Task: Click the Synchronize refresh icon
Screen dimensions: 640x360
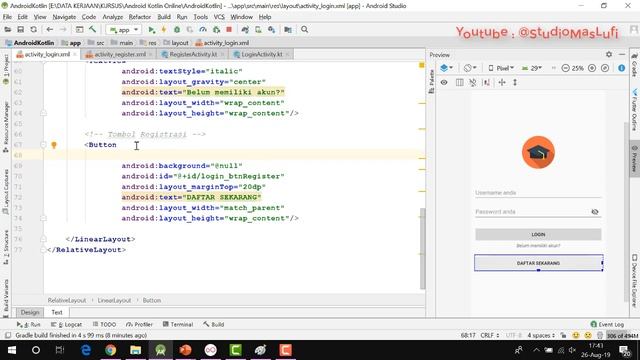Action: tap(33, 29)
